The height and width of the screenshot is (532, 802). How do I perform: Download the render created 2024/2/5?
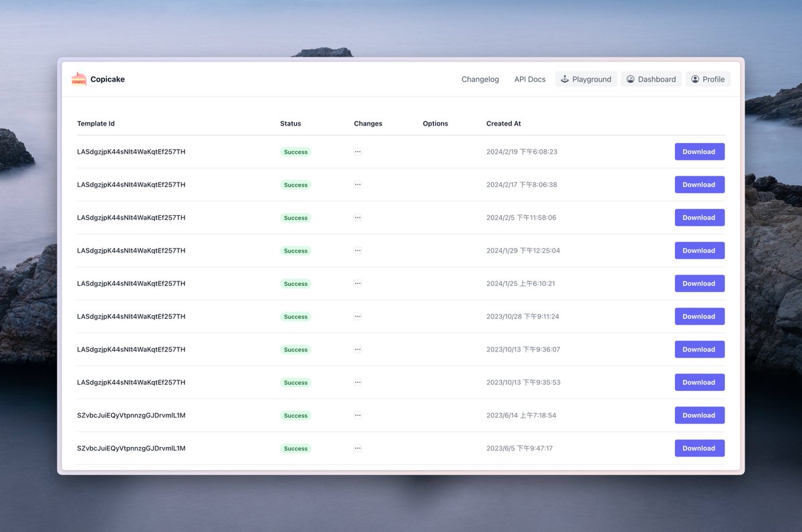[x=699, y=217]
